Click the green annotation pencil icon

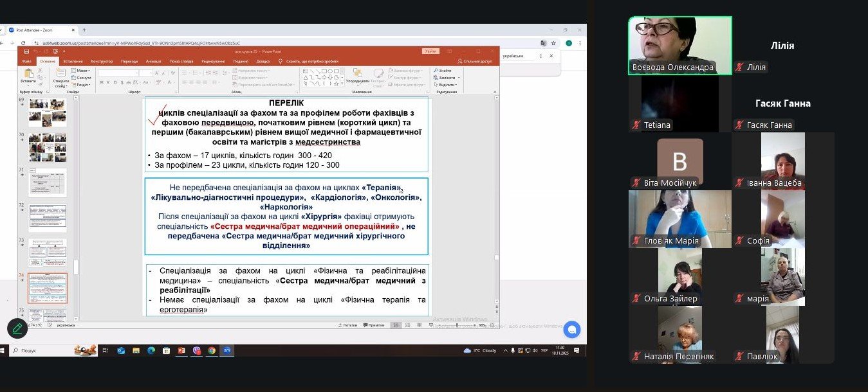17,328
